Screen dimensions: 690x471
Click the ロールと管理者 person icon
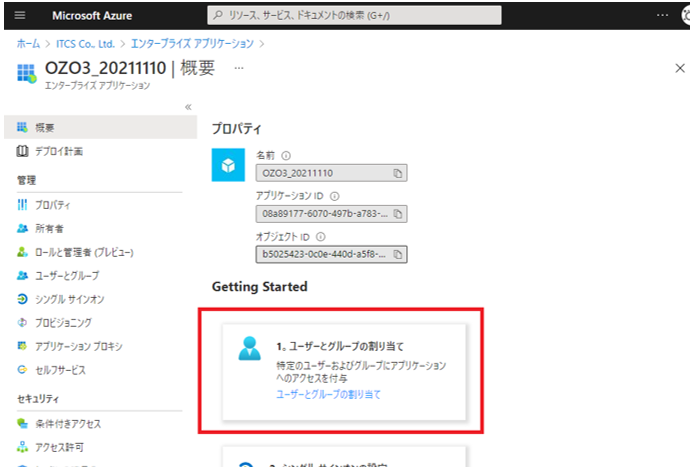pos(22,252)
